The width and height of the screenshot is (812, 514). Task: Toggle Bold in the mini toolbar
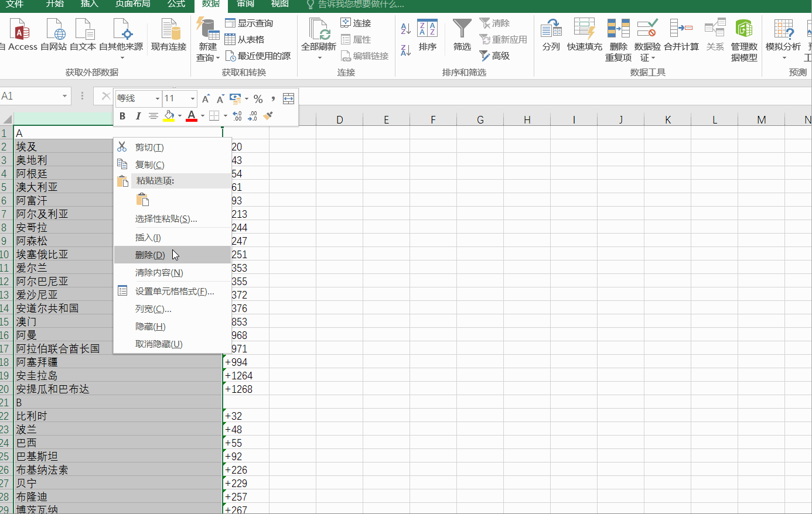(x=122, y=116)
